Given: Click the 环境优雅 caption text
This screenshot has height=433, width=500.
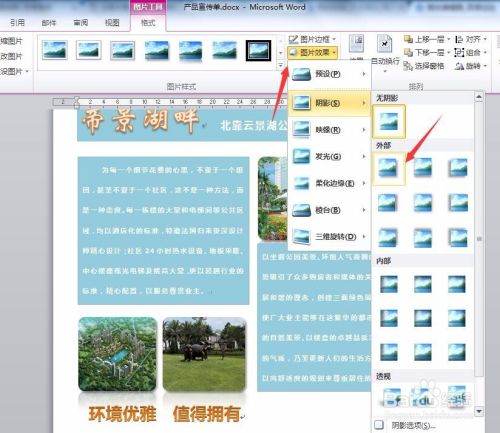Looking at the screenshot, I should pos(122,414).
